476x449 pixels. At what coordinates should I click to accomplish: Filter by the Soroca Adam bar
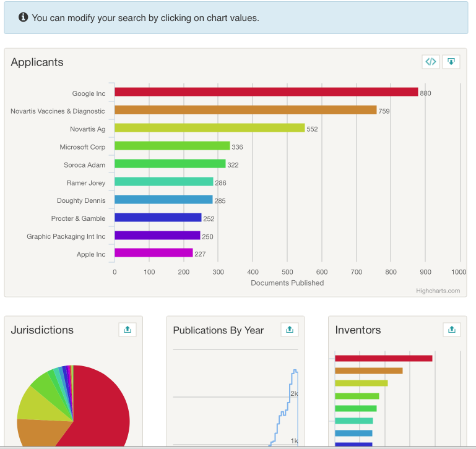(x=170, y=163)
